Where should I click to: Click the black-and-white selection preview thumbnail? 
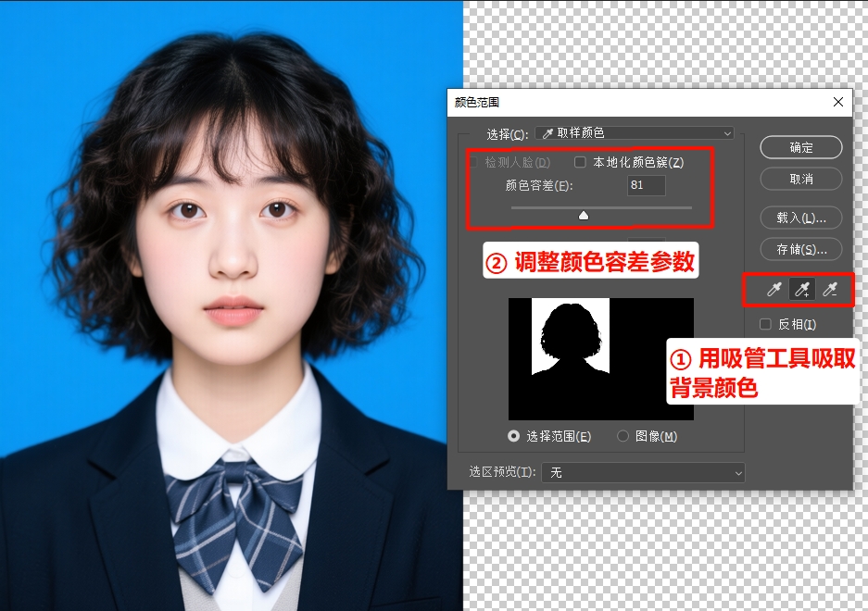(x=600, y=358)
